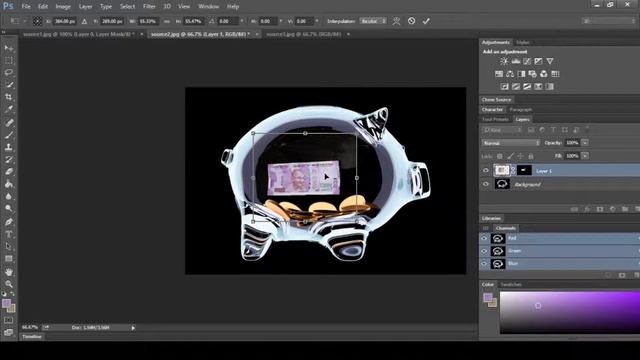The height and width of the screenshot is (360, 640).
Task: Select the Eraser tool
Action: point(9,171)
